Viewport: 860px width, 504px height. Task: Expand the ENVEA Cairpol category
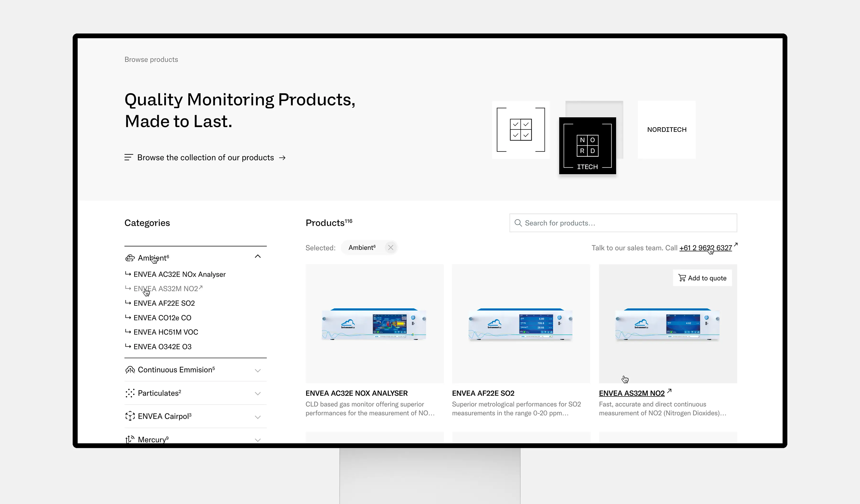click(x=258, y=417)
